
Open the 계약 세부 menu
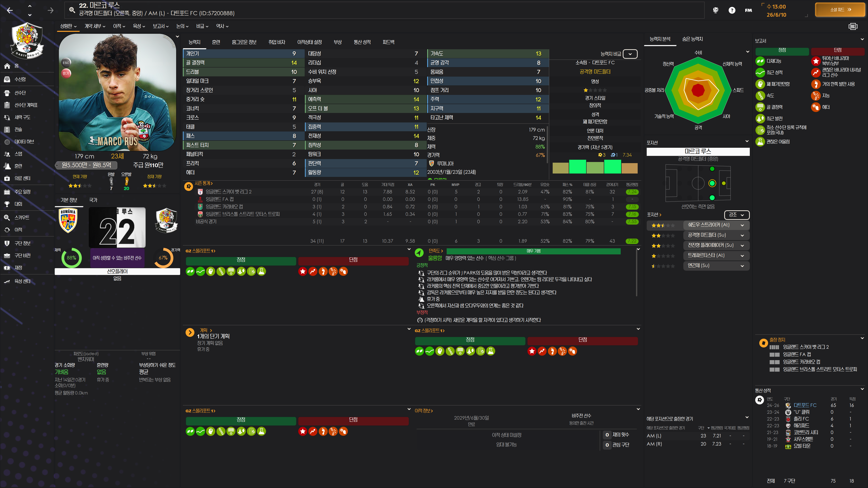tap(95, 26)
